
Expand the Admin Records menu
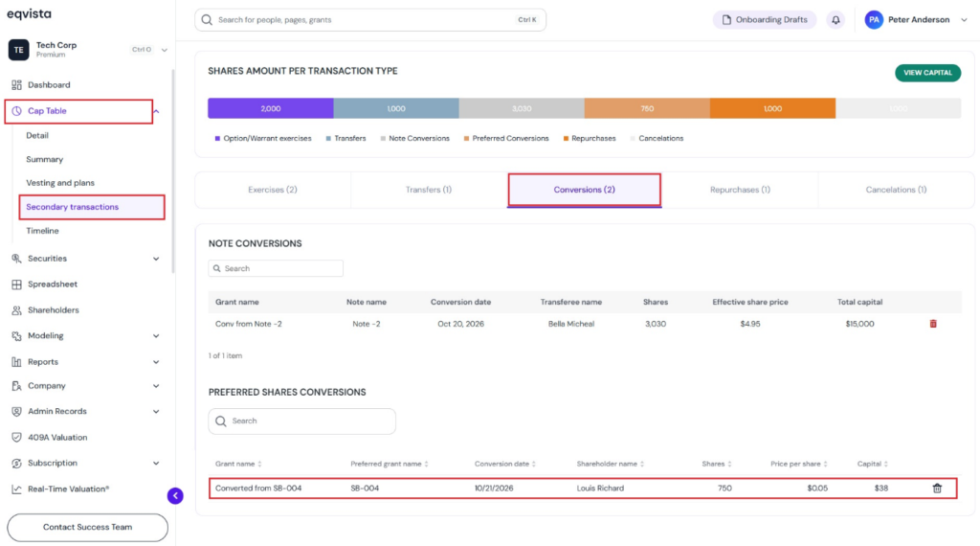(156, 412)
